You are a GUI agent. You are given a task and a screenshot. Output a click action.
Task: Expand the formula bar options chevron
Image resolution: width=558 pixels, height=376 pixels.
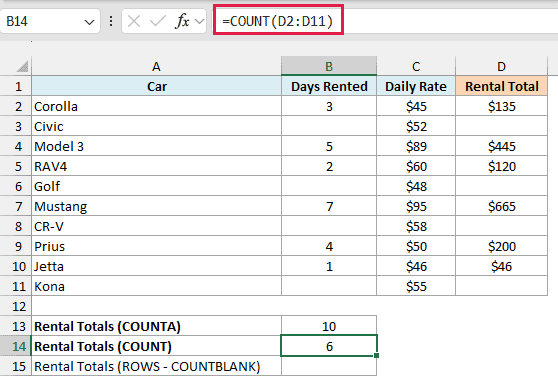[x=200, y=21]
